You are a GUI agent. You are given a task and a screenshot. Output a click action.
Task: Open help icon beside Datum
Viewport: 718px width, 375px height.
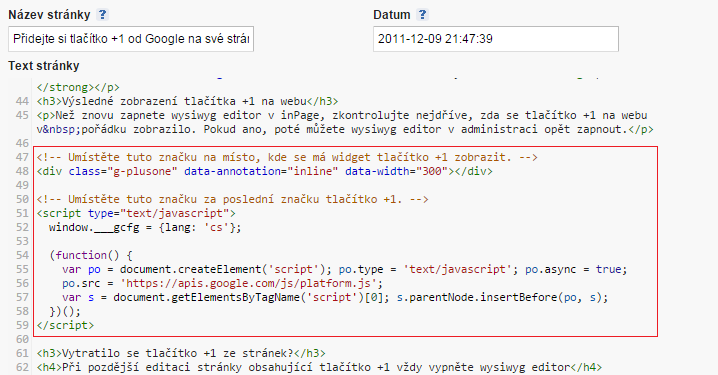(x=422, y=15)
